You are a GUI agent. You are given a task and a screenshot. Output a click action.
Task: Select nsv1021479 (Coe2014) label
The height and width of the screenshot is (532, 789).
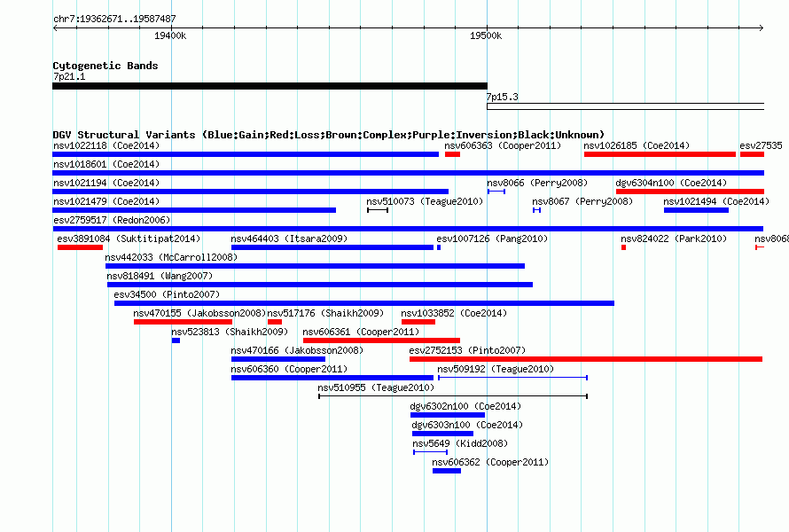106,201
